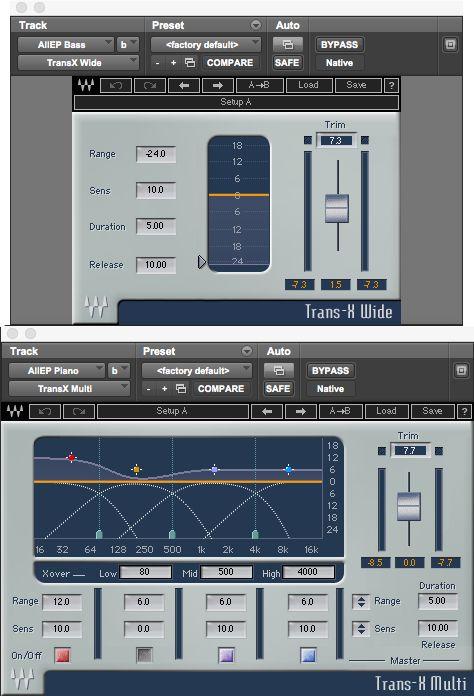The height and width of the screenshot is (696, 474).
Task: Click COMPARE in AllEP Piano window
Action: click(221, 389)
